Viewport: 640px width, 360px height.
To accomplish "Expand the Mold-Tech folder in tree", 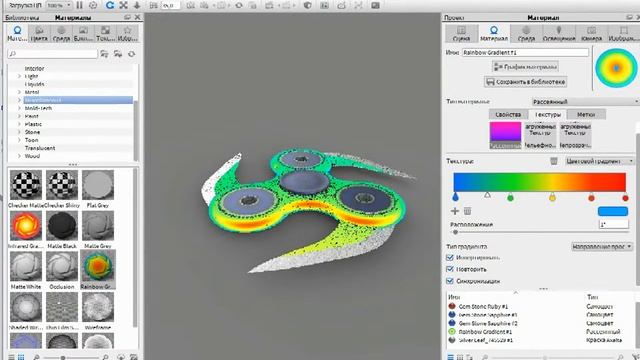I will pos(19,108).
